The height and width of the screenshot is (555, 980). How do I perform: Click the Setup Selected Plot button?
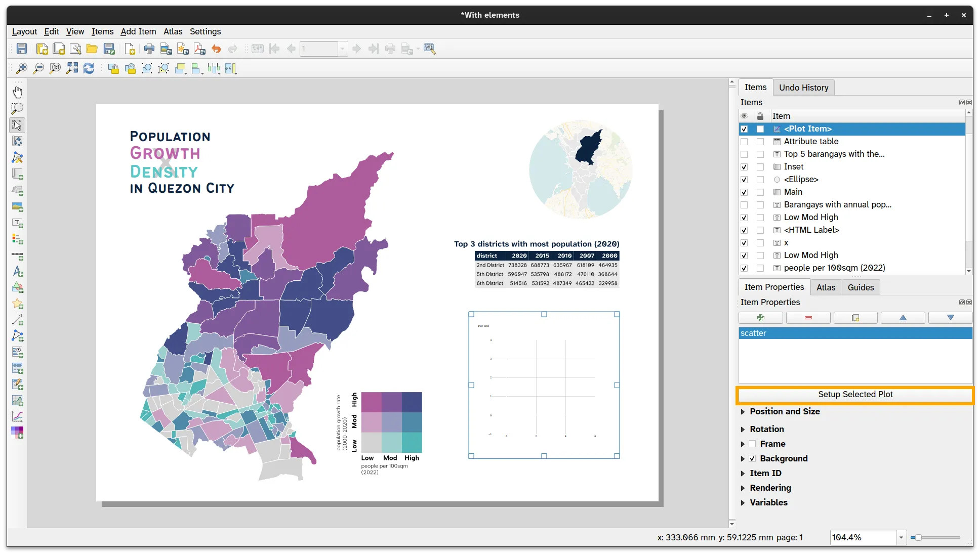coord(855,394)
